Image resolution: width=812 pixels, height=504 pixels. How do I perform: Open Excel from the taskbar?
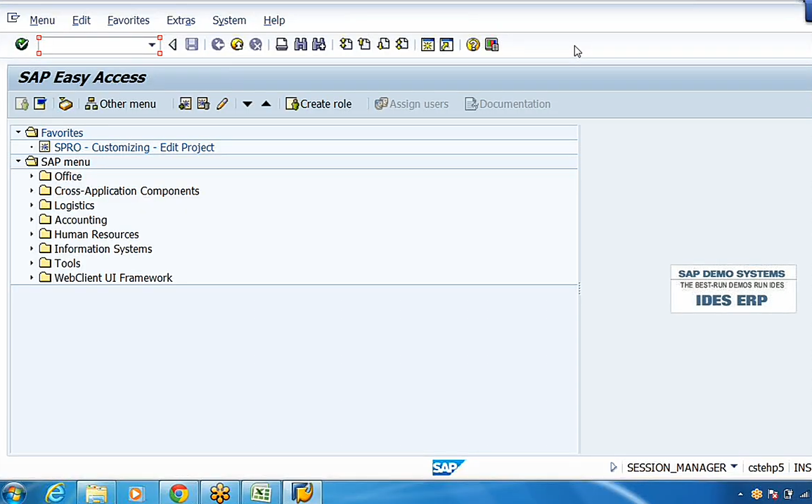pos(261,493)
